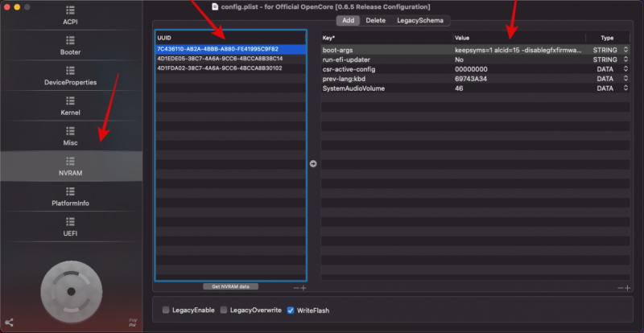Switch to the Delete tab

pos(375,21)
